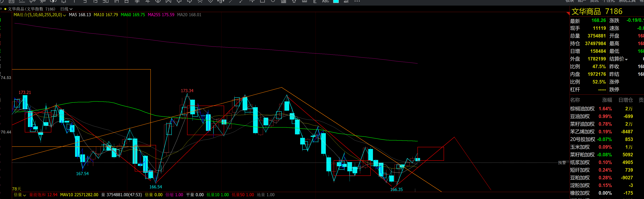Open the 日线 period dropdown
Screen dimensions: 644x199
tap(66, 9)
